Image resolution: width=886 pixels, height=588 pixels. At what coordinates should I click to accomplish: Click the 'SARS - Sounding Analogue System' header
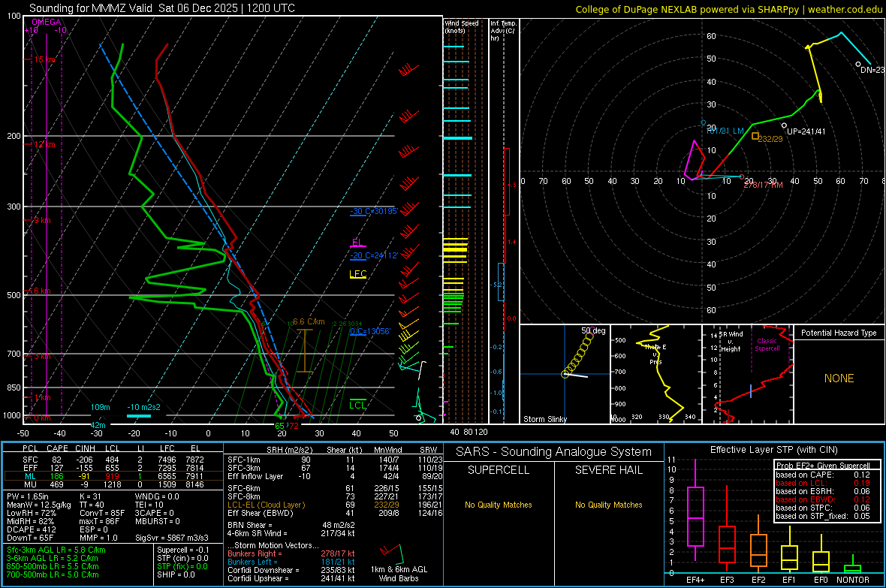pyautogui.click(x=554, y=452)
